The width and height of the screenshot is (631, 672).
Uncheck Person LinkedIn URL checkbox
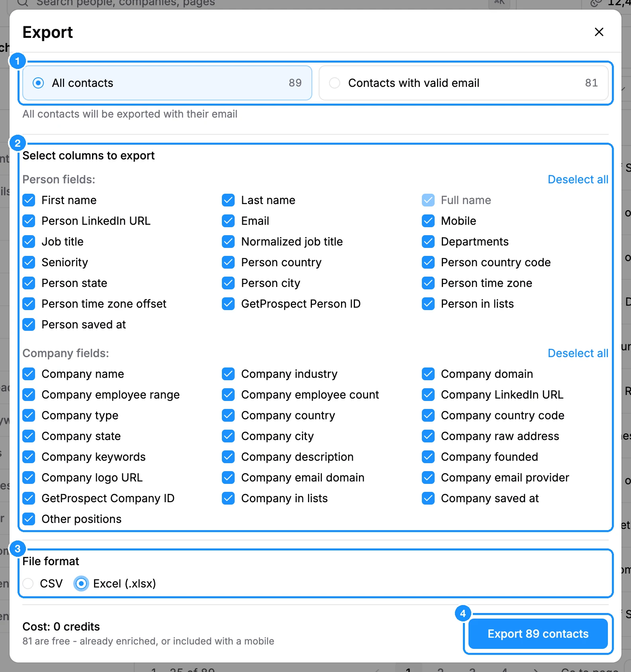tap(29, 221)
